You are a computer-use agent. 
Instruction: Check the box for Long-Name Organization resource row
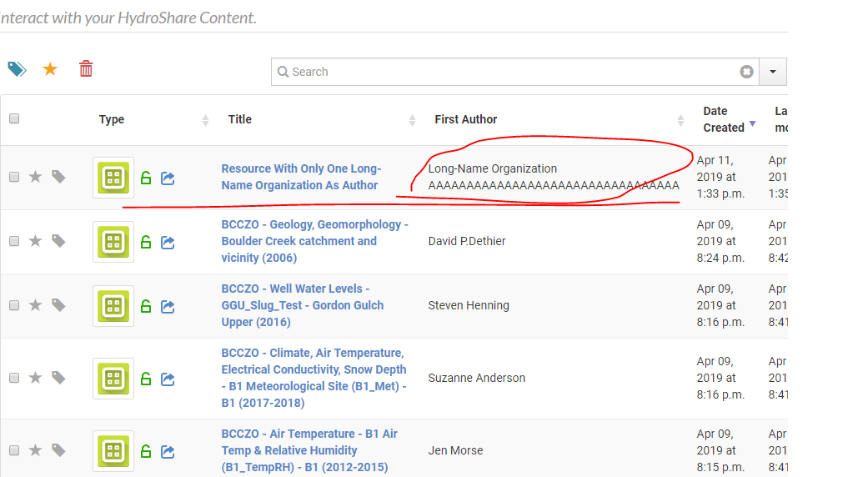click(x=14, y=177)
